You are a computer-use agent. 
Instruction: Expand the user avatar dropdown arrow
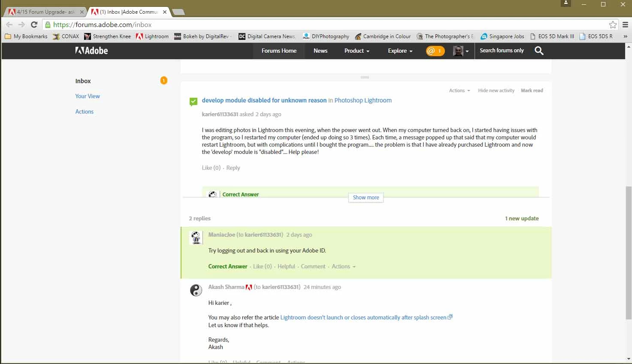point(467,51)
